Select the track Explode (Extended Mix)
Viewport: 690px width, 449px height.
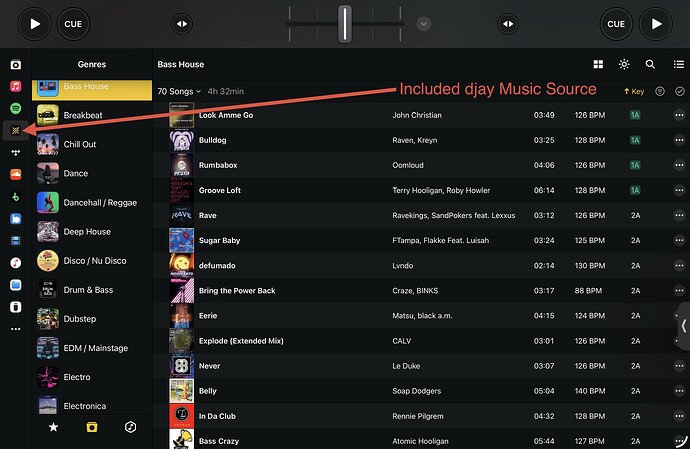tap(421, 341)
